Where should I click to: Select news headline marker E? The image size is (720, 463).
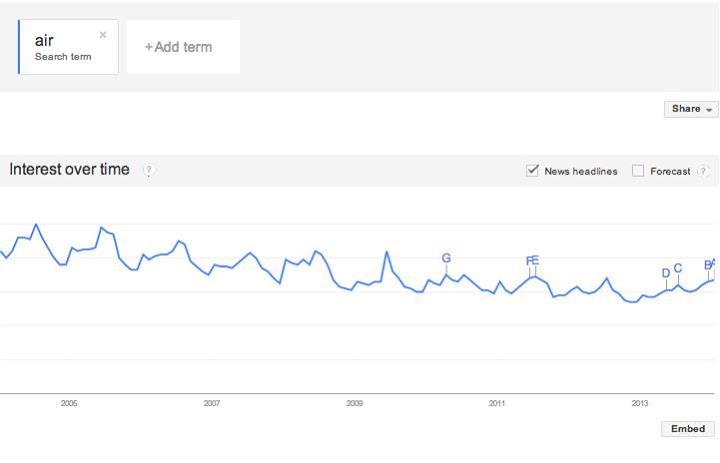(536, 262)
